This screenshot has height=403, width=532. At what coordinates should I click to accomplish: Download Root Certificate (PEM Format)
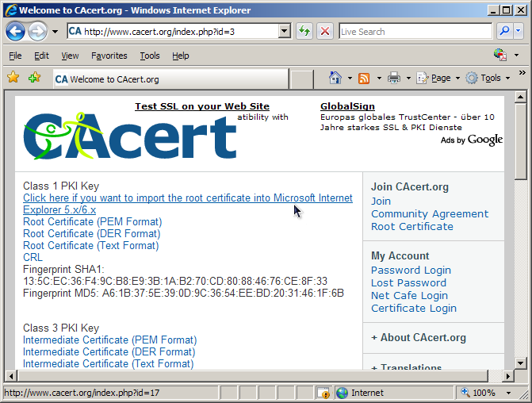pyautogui.click(x=92, y=221)
